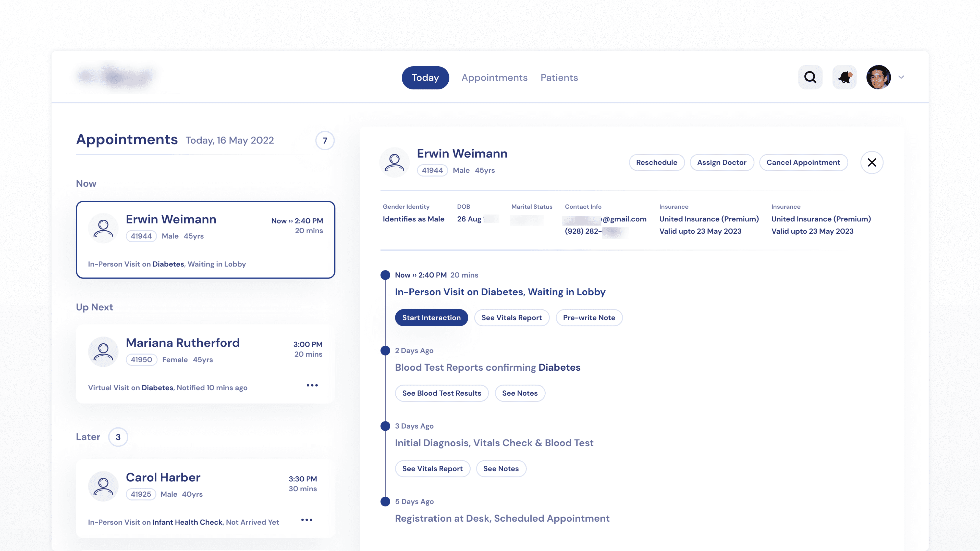
Task: Select Carol Harber avatar icon
Action: click(x=103, y=486)
